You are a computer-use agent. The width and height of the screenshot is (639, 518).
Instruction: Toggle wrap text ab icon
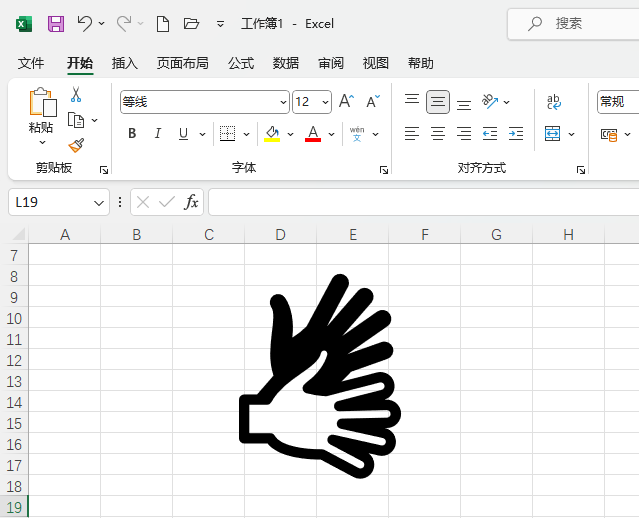pos(553,102)
